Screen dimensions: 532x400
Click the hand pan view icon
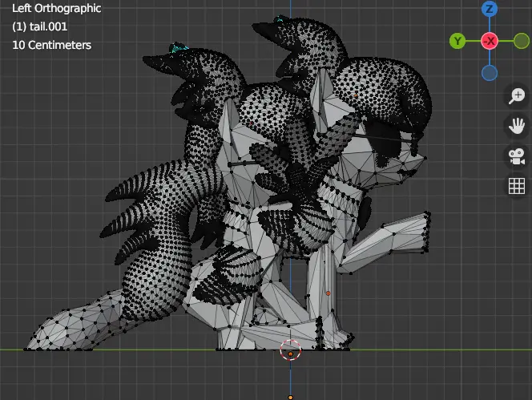point(517,126)
